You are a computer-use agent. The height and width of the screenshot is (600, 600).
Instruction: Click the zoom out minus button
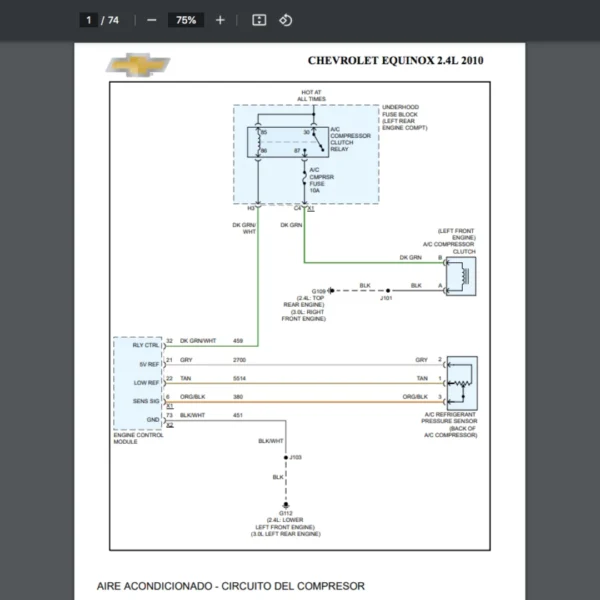[x=151, y=20]
